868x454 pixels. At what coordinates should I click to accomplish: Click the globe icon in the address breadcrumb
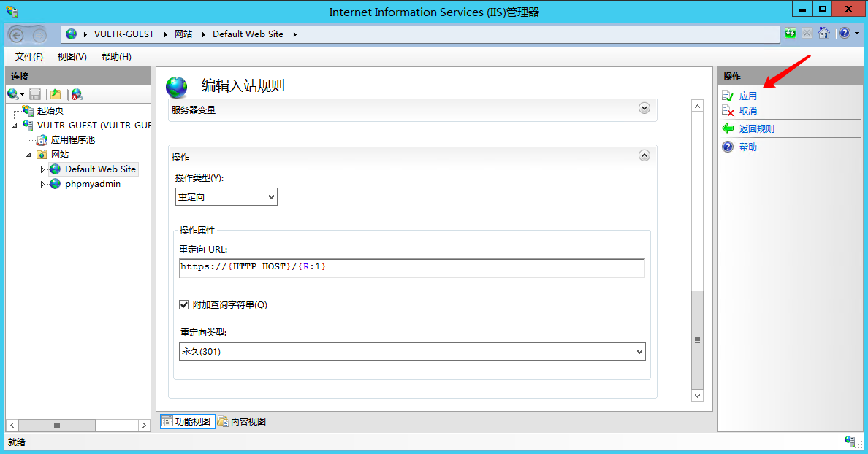pos(71,34)
